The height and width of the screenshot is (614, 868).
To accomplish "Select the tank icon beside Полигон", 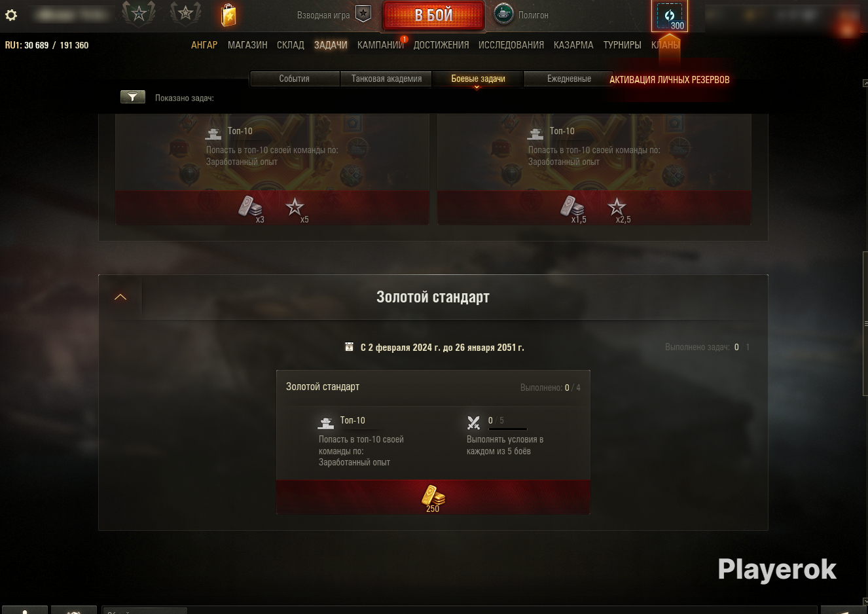I will (x=503, y=14).
